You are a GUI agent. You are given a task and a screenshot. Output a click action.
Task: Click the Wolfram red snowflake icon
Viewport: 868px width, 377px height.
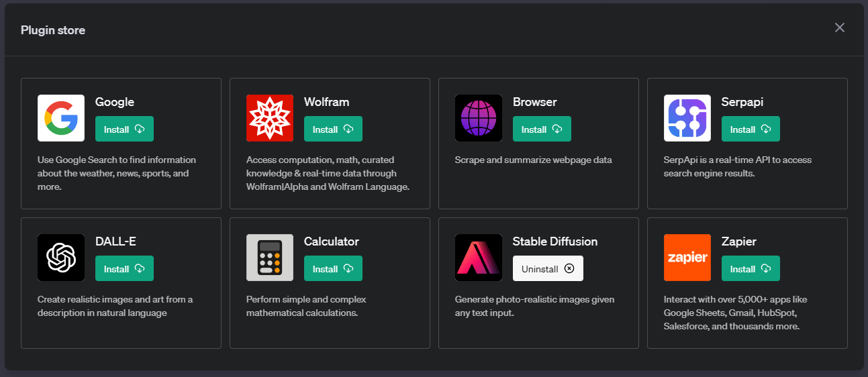[270, 118]
